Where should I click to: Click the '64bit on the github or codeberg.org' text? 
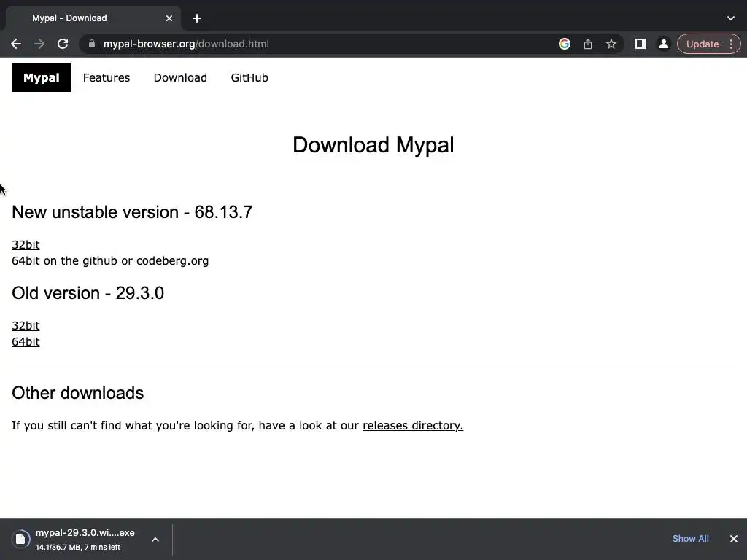coord(110,261)
